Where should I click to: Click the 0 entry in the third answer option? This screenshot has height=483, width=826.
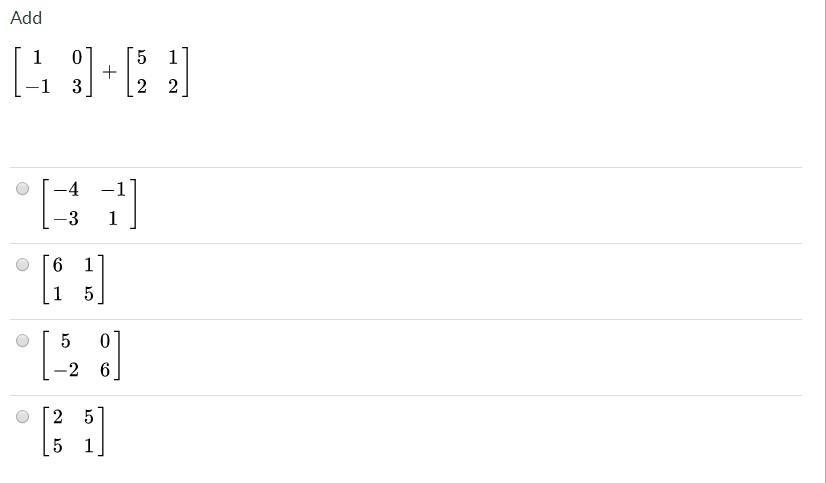(x=105, y=341)
